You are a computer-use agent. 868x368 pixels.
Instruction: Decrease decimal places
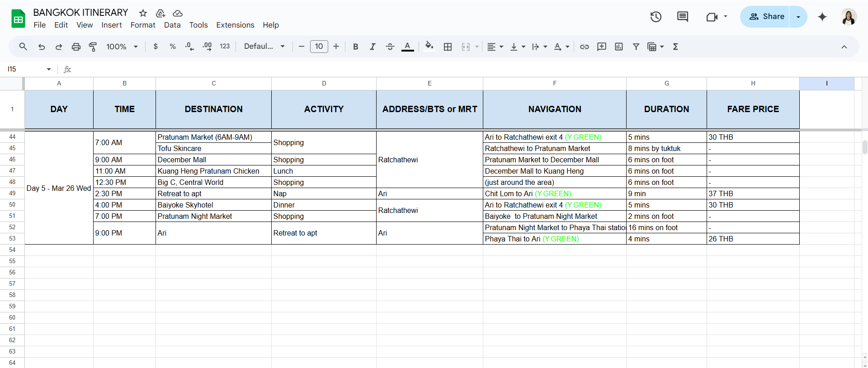190,47
